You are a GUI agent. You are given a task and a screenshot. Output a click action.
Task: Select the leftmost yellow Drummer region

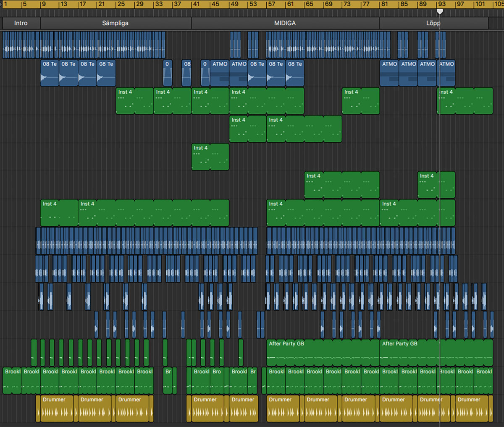pyautogui.click(x=55, y=409)
